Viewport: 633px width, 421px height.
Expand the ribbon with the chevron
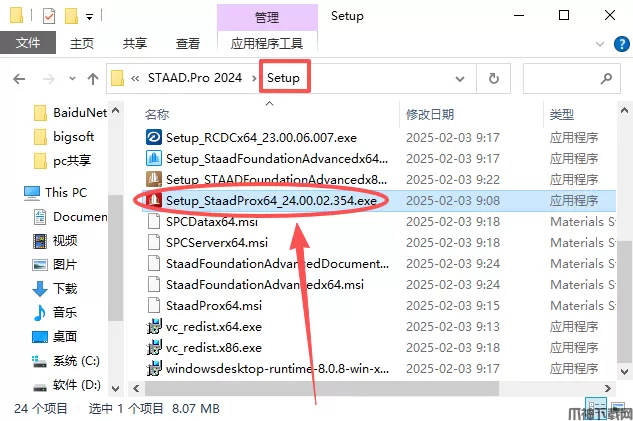pyautogui.click(x=599, y=44)
